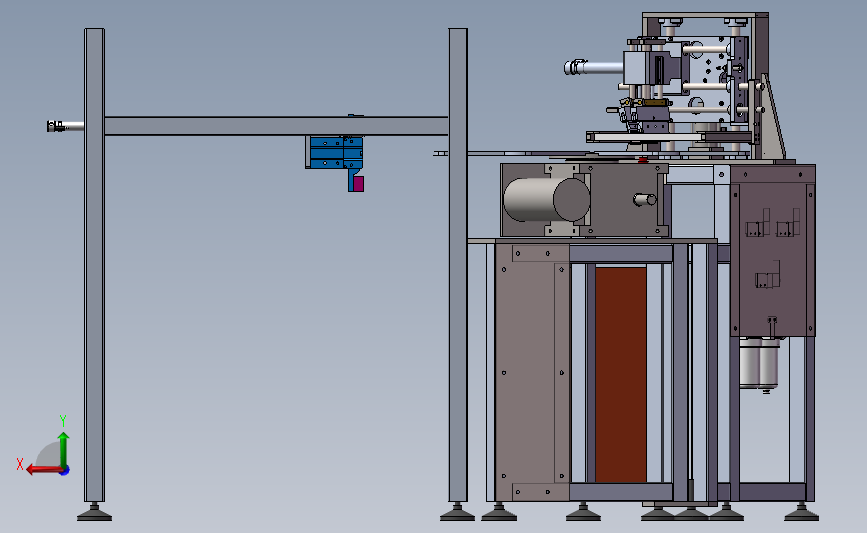Select the purple-gray cabinet panel on the right
The image size is (867, 533).
click(773, 250)
